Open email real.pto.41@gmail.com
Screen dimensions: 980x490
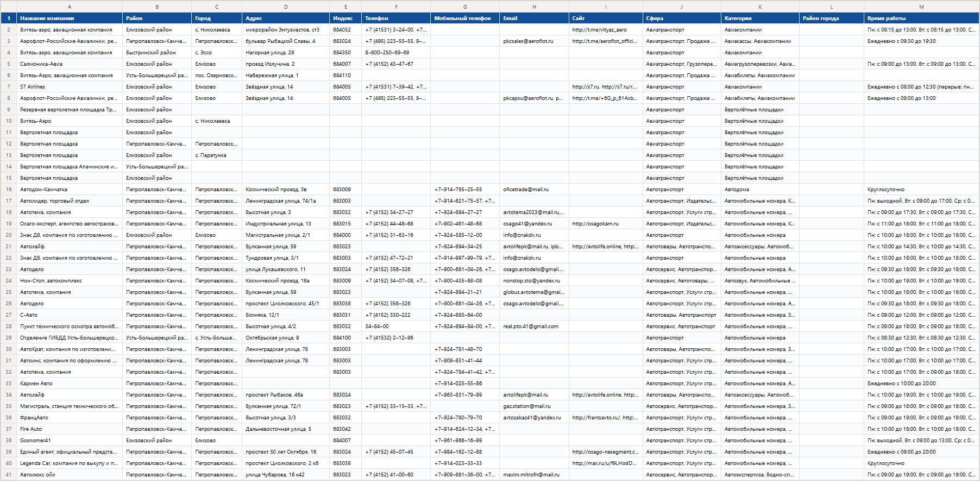534,326
